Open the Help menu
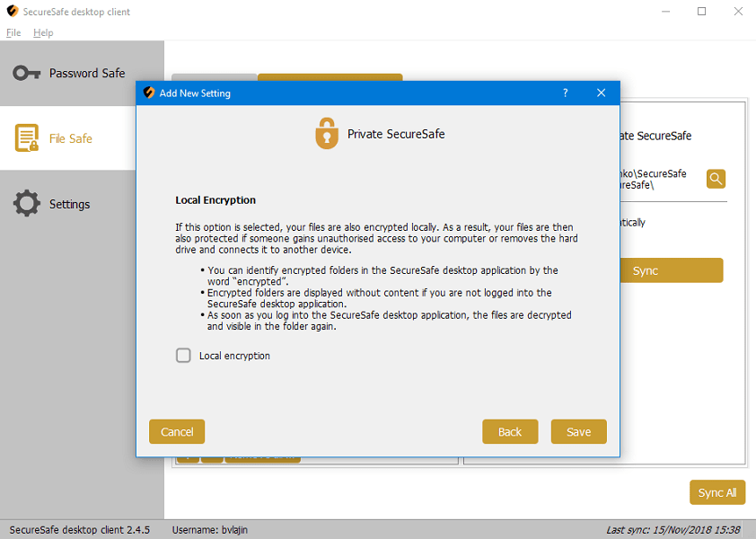This screenshot has width=756, height=539. point(43,33)
